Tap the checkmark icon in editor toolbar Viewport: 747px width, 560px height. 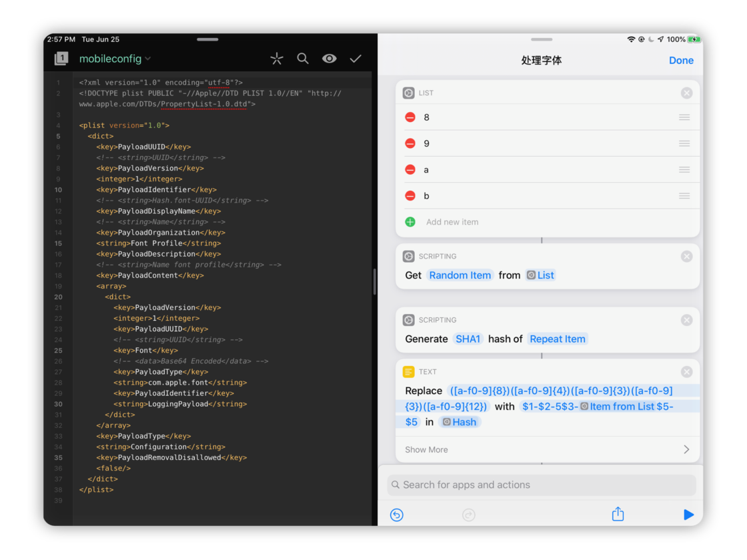click(355, 59)
